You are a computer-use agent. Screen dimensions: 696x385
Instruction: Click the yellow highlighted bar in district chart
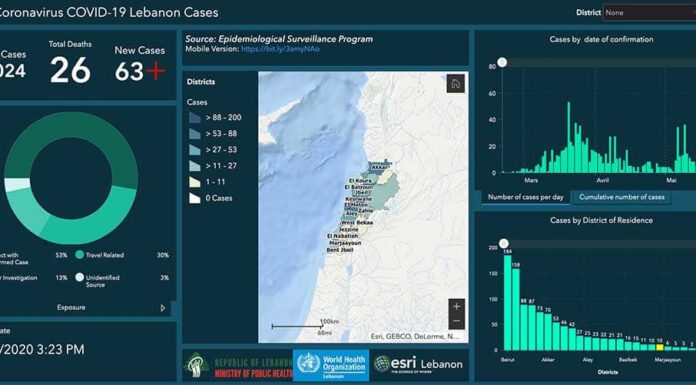click(x=660, y=347)
